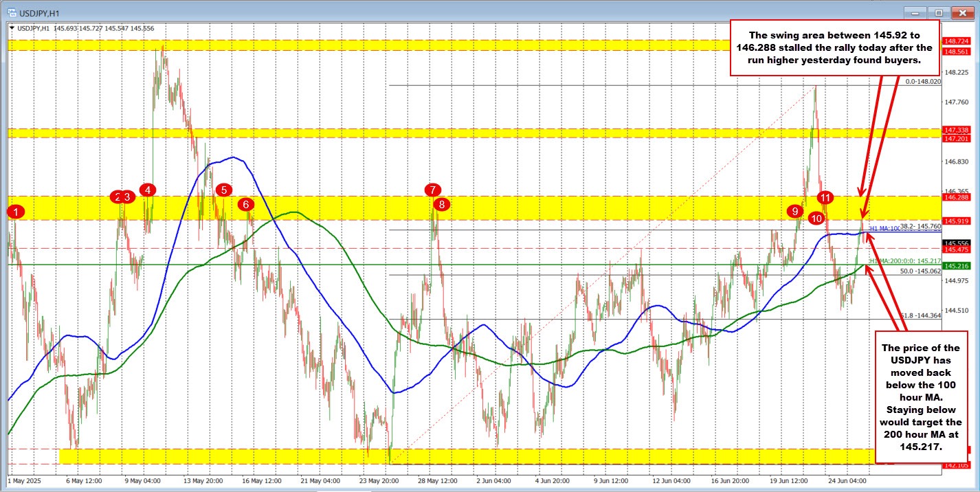Click the 200 hour MA target annotation
This screenshot has height=492, width=980.
pos(920,399)
